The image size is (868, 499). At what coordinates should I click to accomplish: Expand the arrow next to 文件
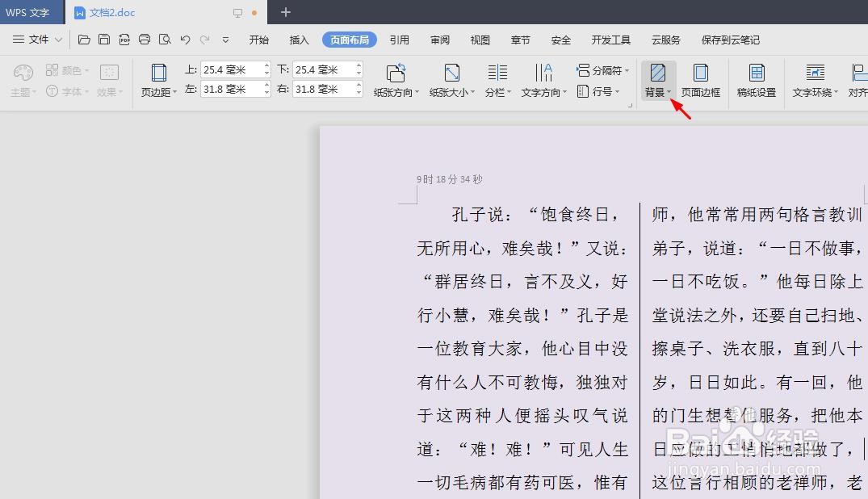58,40
